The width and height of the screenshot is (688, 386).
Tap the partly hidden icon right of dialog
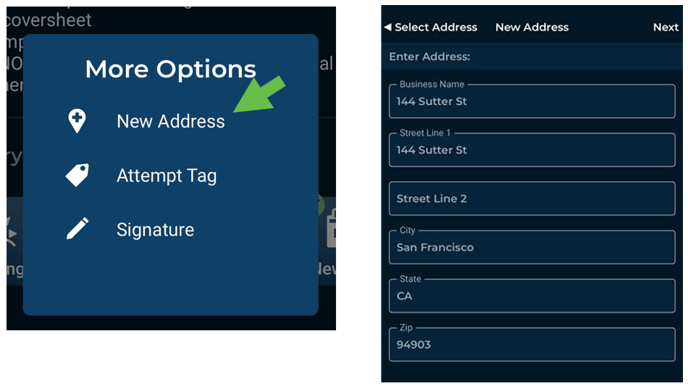[331, 228]
